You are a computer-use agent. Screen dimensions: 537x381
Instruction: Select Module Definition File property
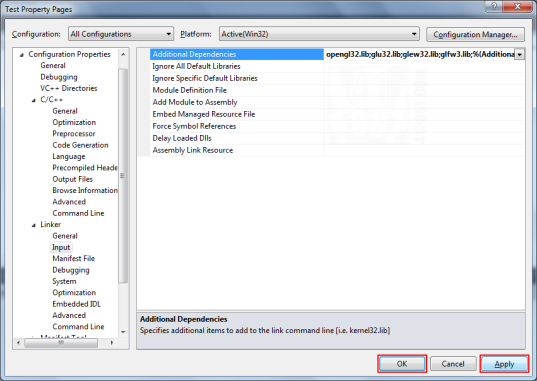point(189,90)
